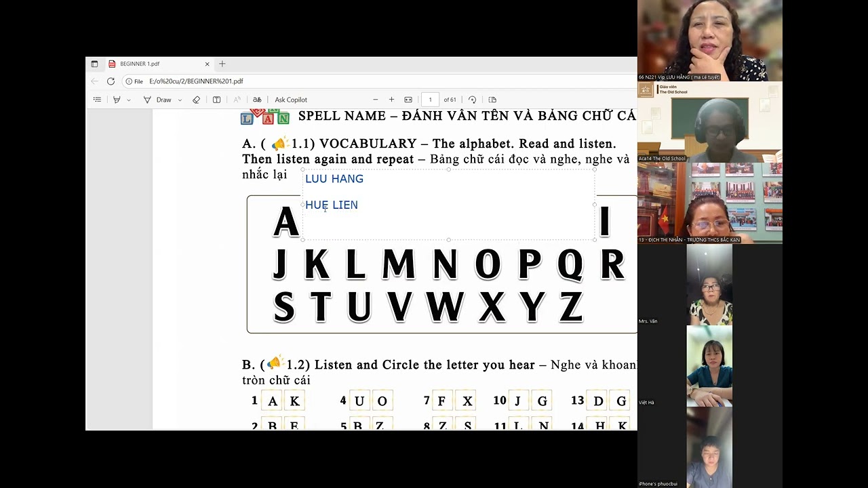The image size is (868, 488).
Task: Click the U box in item 4
Action: click(x=359, y=401)
